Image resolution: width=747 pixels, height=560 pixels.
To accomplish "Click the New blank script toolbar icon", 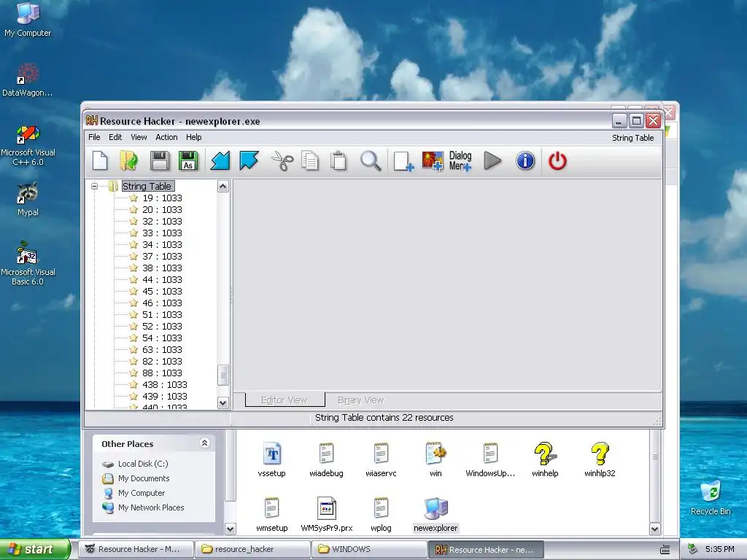I will pyautogui.click(x=100, y=160).
